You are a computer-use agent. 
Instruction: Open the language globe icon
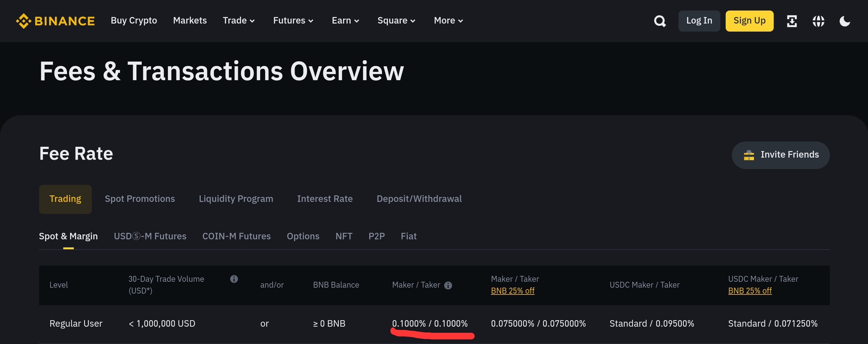pyautogui.click(x=818, y=21)
